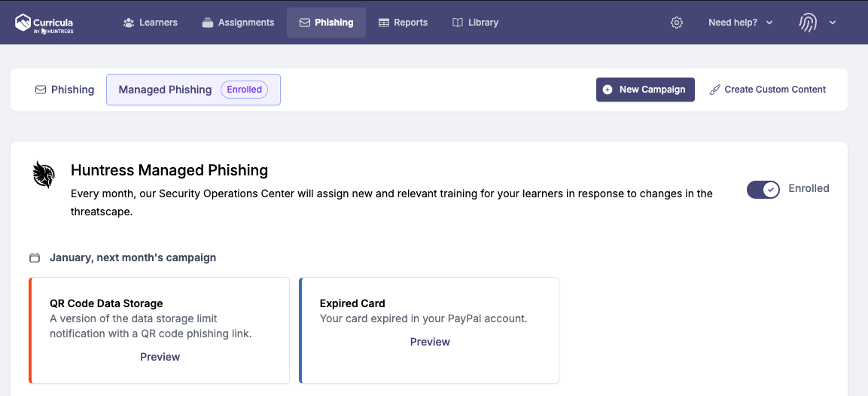Click the Curricula by Huntress logo

tap(44, 23)
